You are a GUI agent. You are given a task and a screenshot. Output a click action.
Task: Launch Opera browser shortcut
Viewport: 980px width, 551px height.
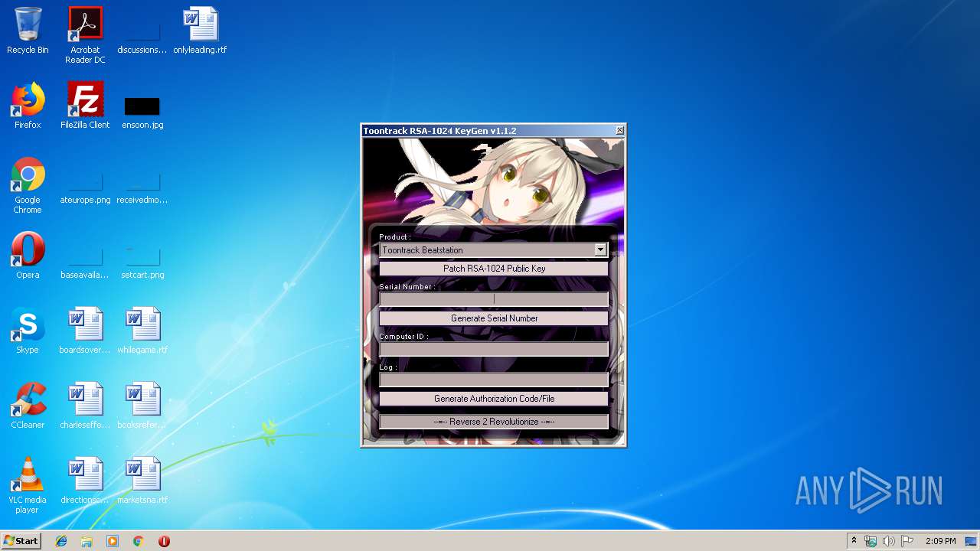pos(28,256)
